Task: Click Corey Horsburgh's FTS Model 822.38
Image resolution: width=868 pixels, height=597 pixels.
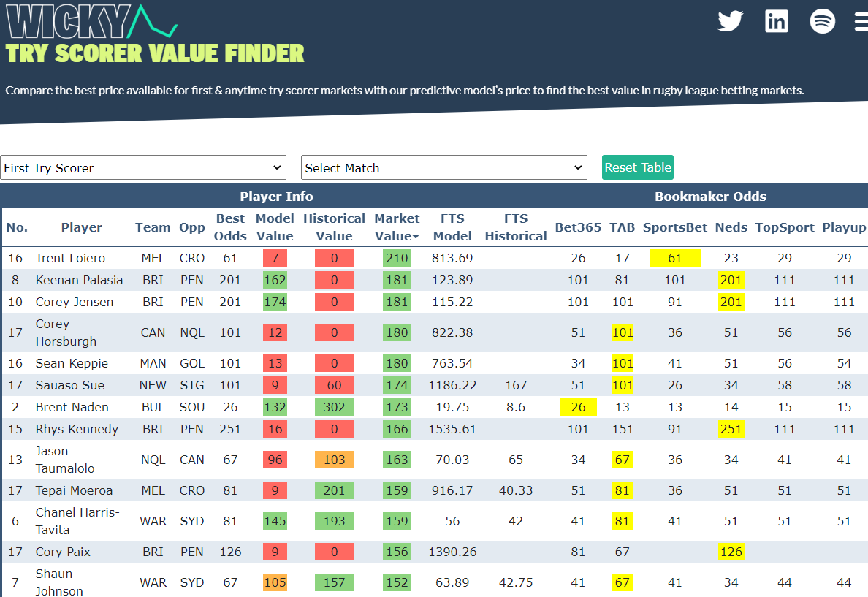Action: (x=452, y=332)
